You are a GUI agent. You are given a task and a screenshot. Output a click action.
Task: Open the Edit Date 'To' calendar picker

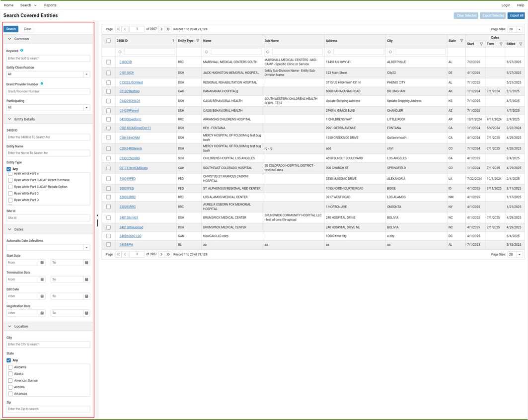[x=86, y=296]
